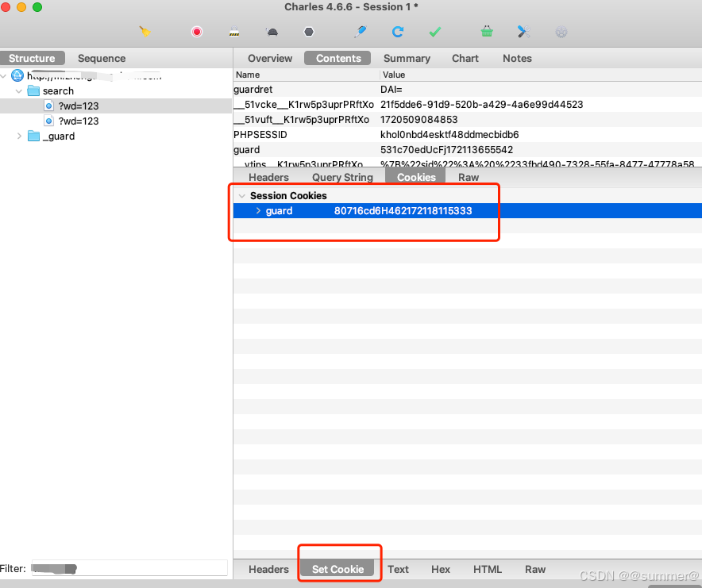702x588 pixels.
Task: Open the Tools wrench icon
Action: pyautogui.click(x=524, y=32)
